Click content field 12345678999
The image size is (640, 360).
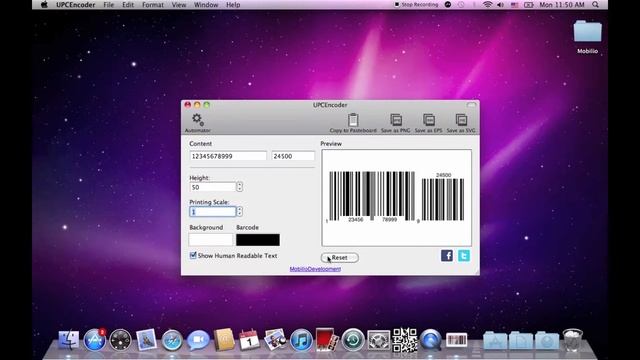pyautogui.click(x=228, y=156)
